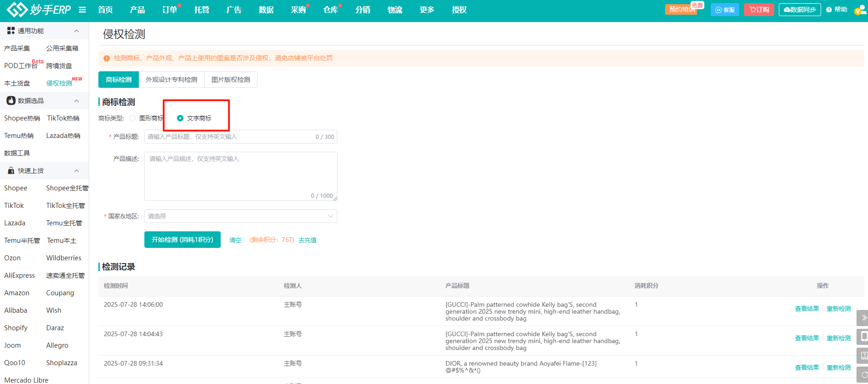The image size is (868, 384).
Task: Open Temu全托管 in the sidebar
Action: [x=64, y=223]
